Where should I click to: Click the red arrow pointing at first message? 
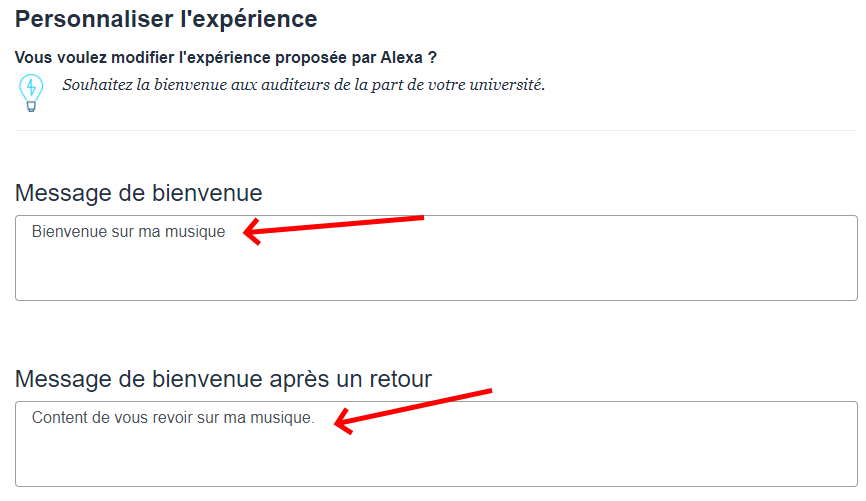coord(335,225)
